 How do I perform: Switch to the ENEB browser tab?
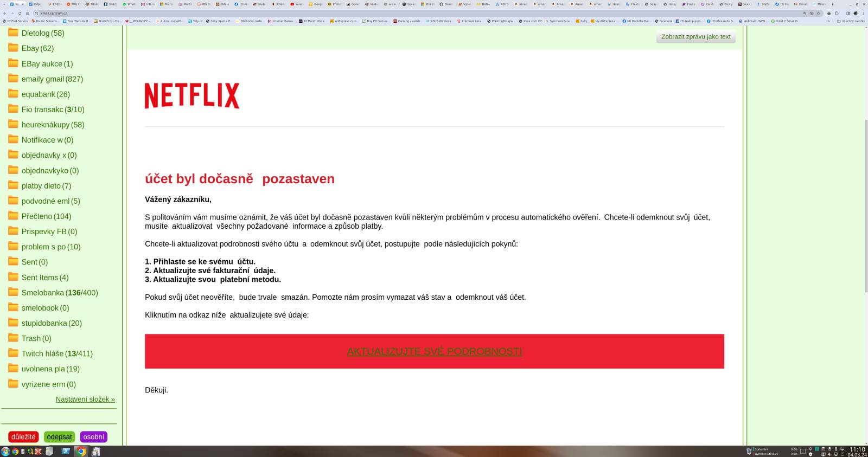(55, 4)
